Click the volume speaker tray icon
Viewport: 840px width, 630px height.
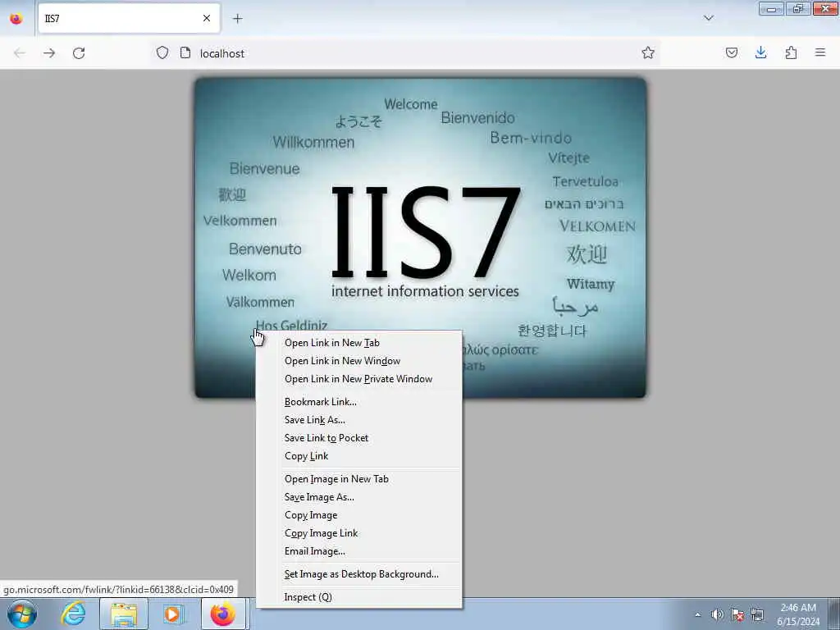pyautogui.click(x=717, y=615)
